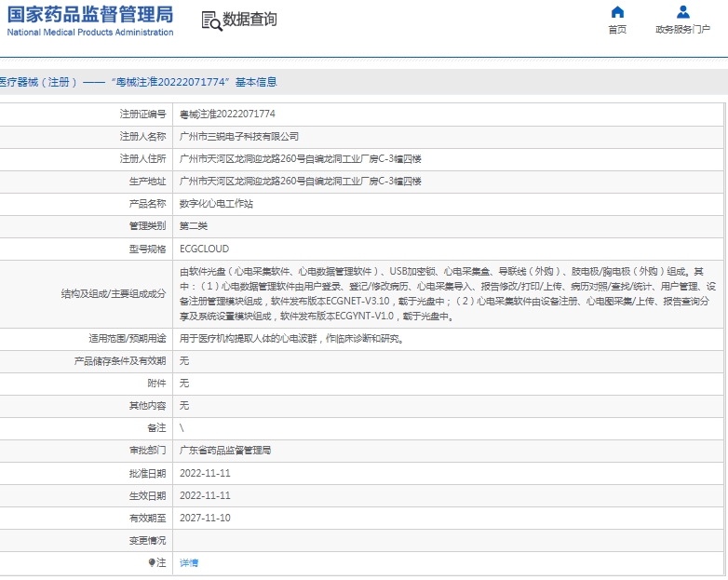
Task: Click the 数据查询 heading text
Action: pyautogui.click(x=249, y=20)
